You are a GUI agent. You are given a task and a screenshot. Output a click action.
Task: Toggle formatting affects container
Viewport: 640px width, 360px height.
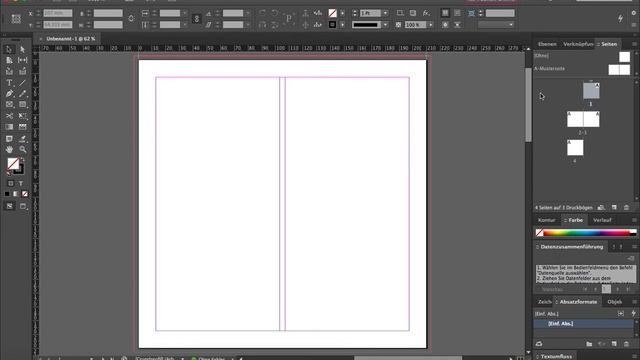[11, 183]
